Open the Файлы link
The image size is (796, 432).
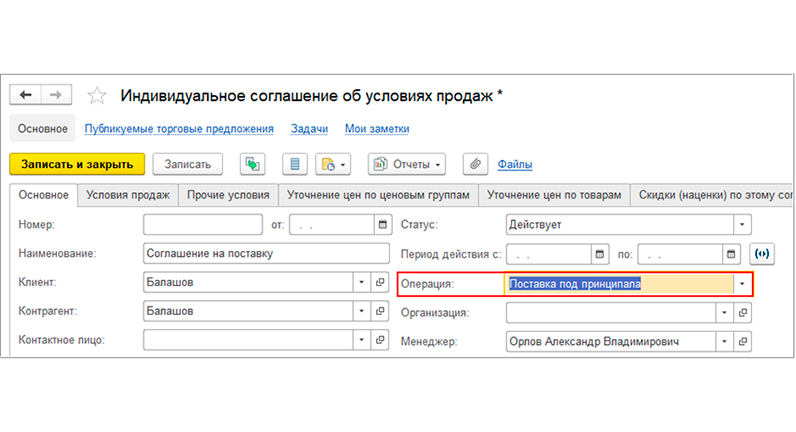click(515, 164)
